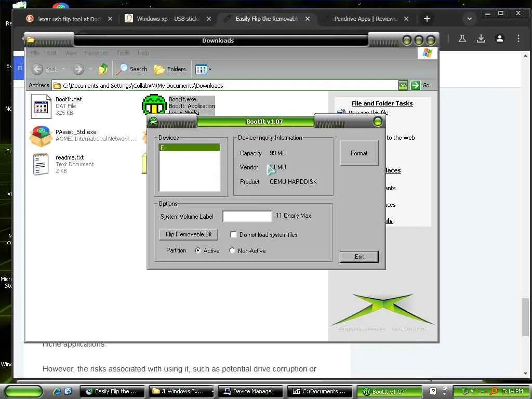Click the Up folder icon
This screenshot has height=399, width=532.
click(x=103, y=69)
